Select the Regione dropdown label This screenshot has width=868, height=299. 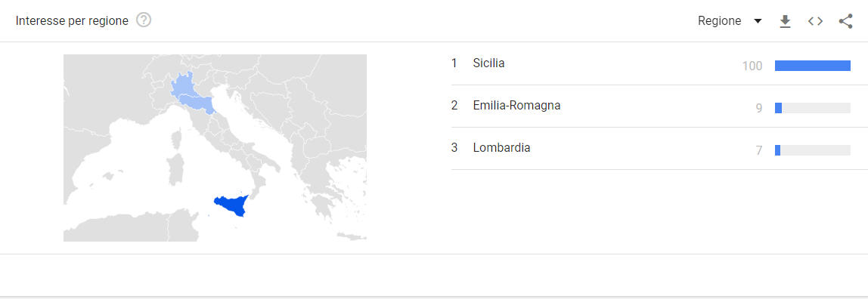tap(719, 21)
